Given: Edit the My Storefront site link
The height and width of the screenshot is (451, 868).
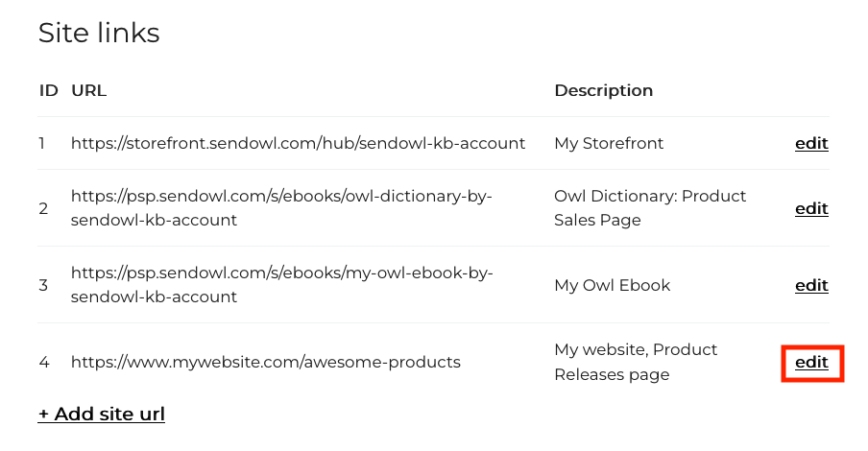Looking at the screenshot, I should point(811,143).
